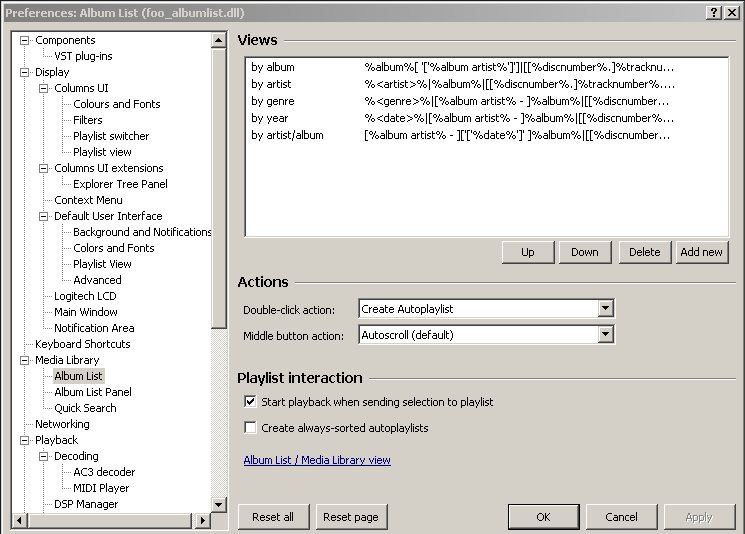Collapse the Default User Interface node
Viewport: 745px width, 534px height.
click(43, 216)
